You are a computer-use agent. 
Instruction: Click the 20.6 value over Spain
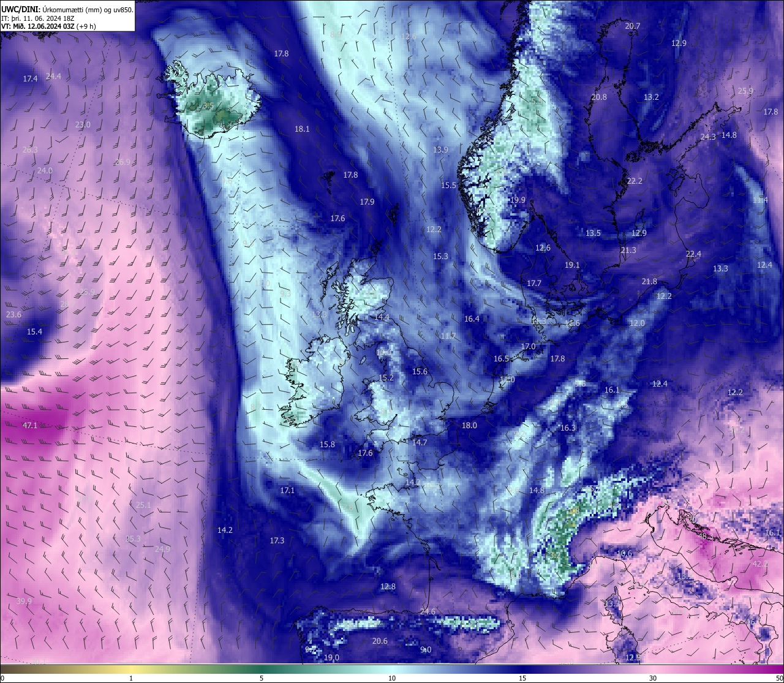coord(380,641)
